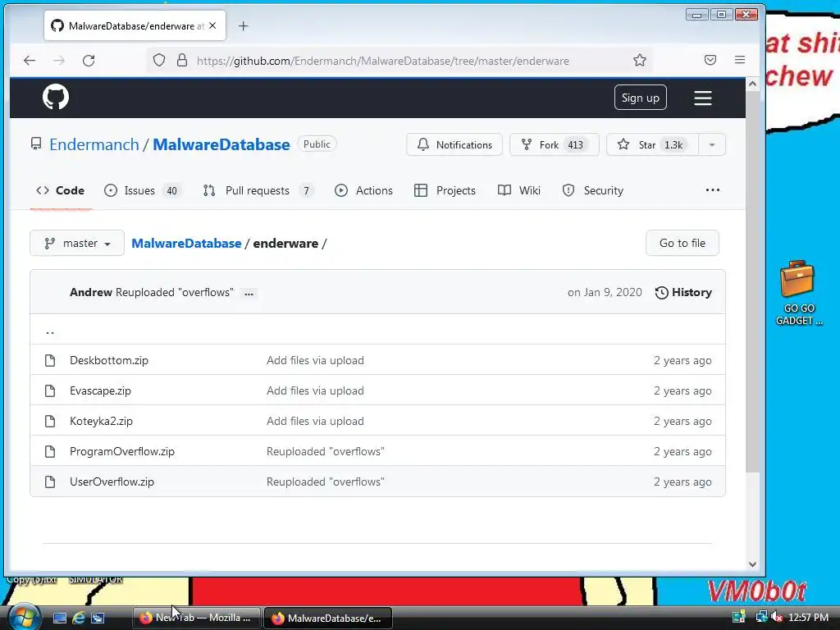Viewport: 840px width, 630px height.
Task: Fork the repository
Action: 554,144
